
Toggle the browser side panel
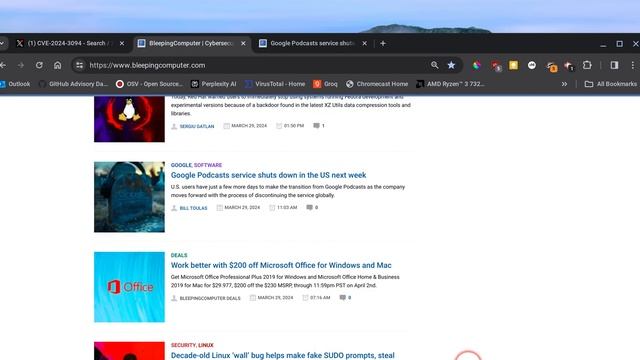pos(614,65)
